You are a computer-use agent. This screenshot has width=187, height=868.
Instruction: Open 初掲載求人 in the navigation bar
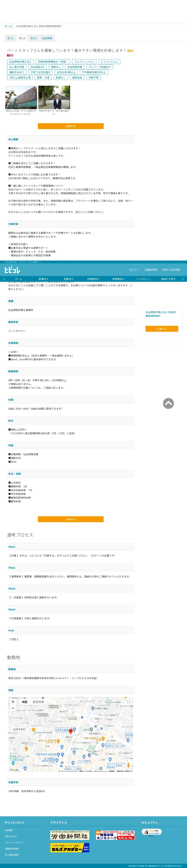click(x=93, y=279)
